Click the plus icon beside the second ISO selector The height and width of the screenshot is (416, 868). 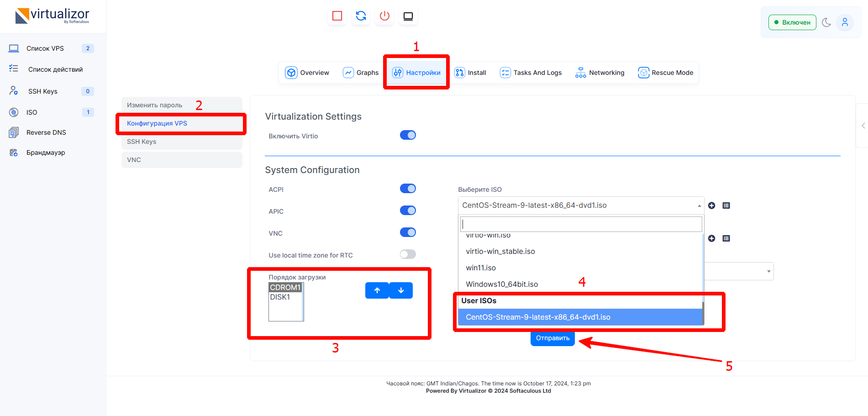[x=711, y=238]
